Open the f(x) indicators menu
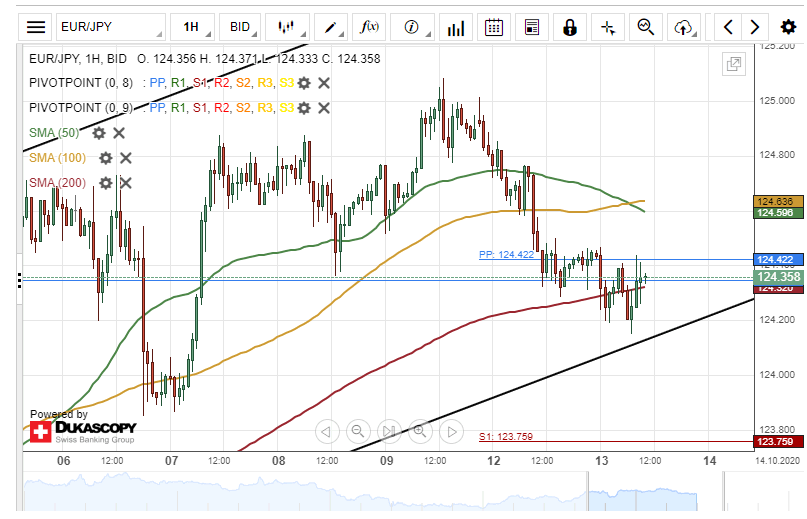Screen dimensions: 807x519 (370, 27)
